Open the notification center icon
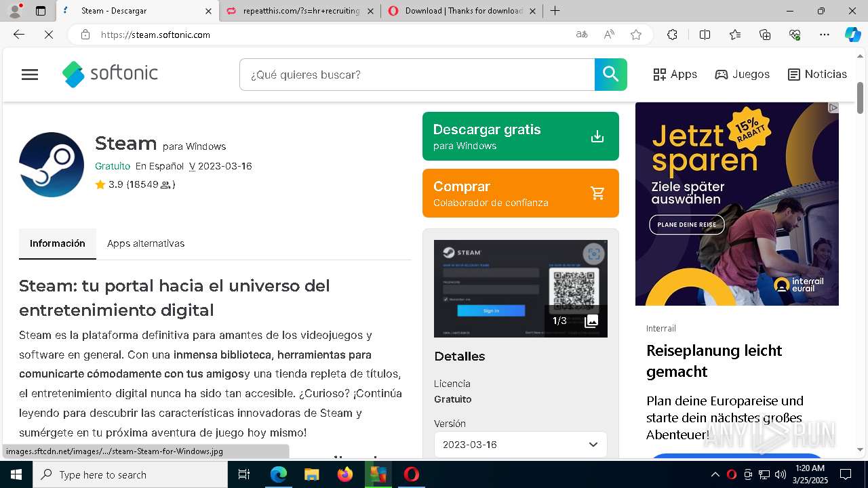The width and height of the screenshot is (868, 488). [846, 474]
